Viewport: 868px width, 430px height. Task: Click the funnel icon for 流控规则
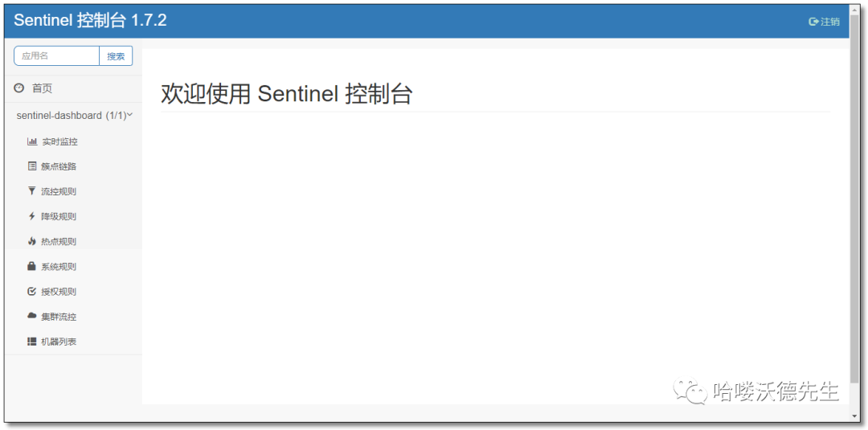pos(32,191)
